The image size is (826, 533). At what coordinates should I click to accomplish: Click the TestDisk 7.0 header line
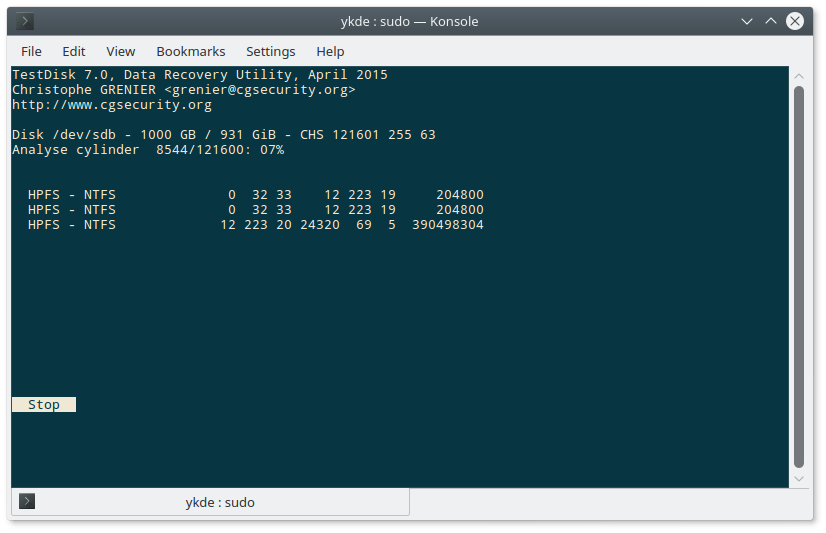click(x=200, y=75)
